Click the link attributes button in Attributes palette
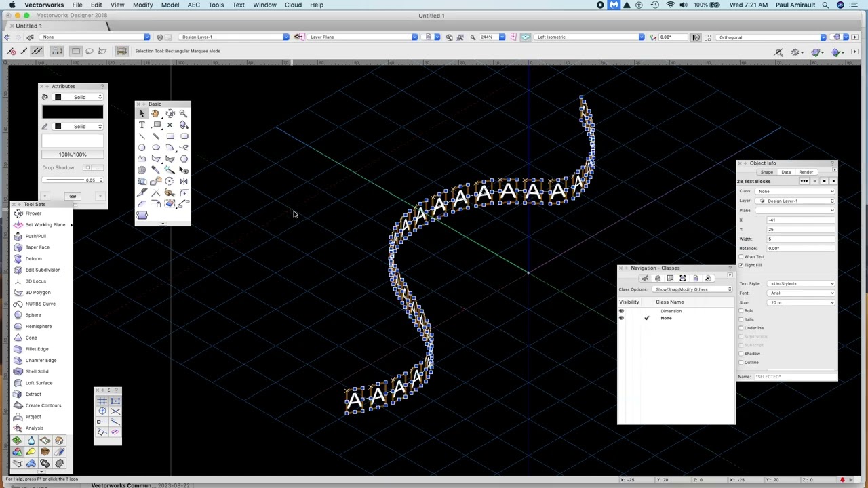 pyautogui.click(x=73, y=197)
